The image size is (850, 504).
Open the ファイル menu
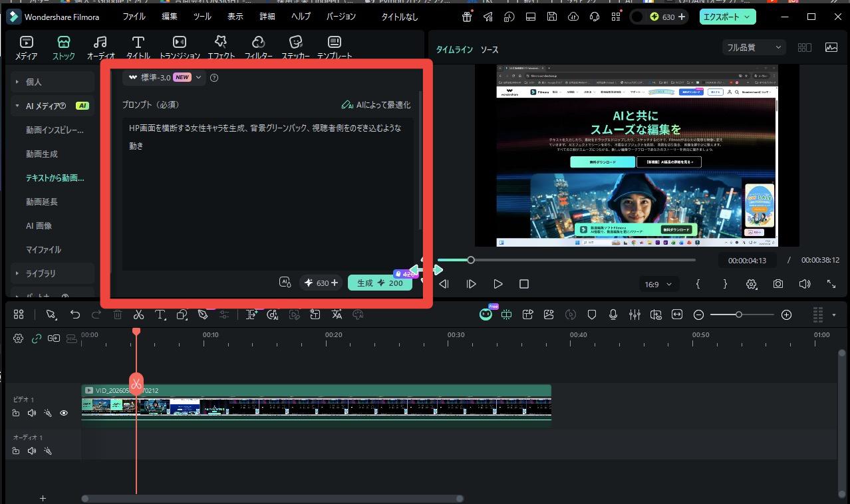[x=134, y=17]
